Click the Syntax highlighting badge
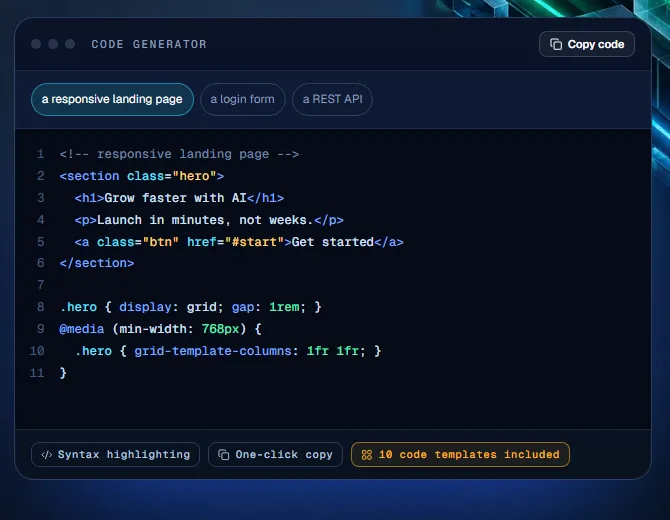This screenshot has height=520, width=670. pos(115,454)
